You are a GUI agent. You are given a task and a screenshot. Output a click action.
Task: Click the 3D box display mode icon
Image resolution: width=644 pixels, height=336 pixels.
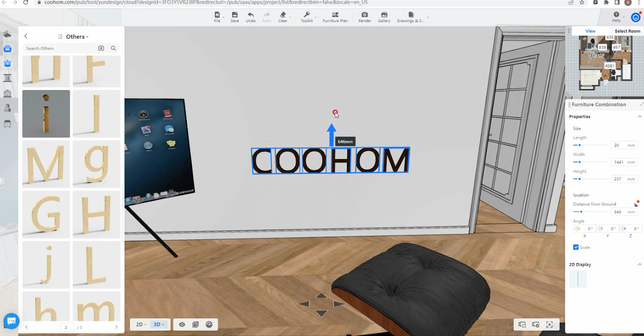click(x=196, y=324)
